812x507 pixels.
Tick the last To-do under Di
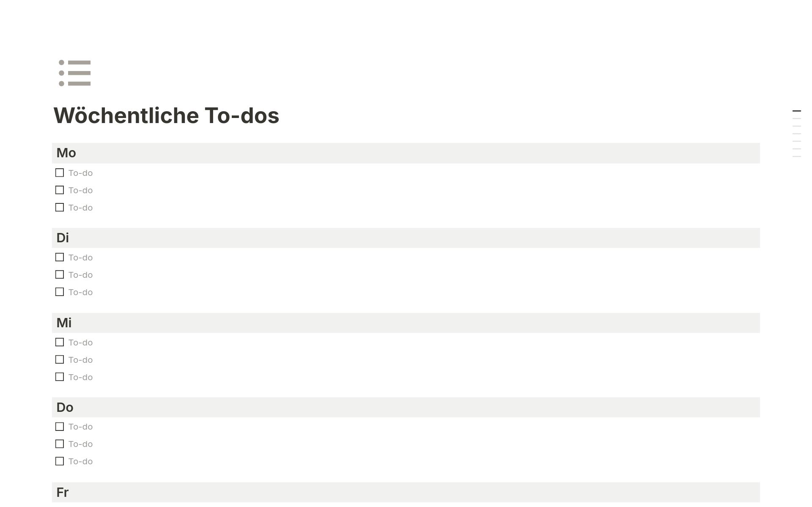tap(59, 292)
